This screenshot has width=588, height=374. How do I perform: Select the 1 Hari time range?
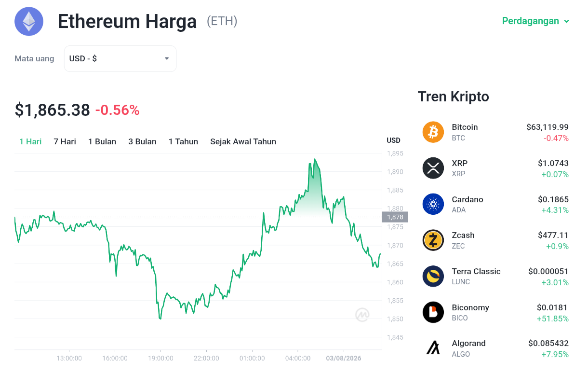pos(30,141)
